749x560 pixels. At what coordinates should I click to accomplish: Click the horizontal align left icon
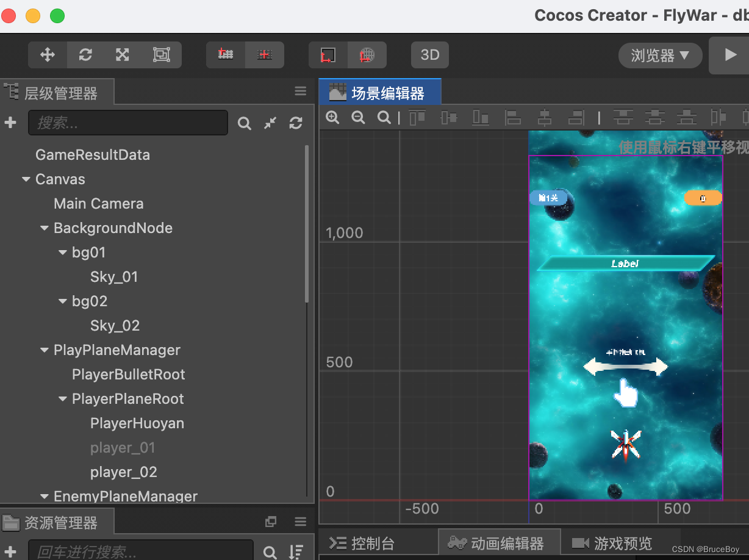513,117
